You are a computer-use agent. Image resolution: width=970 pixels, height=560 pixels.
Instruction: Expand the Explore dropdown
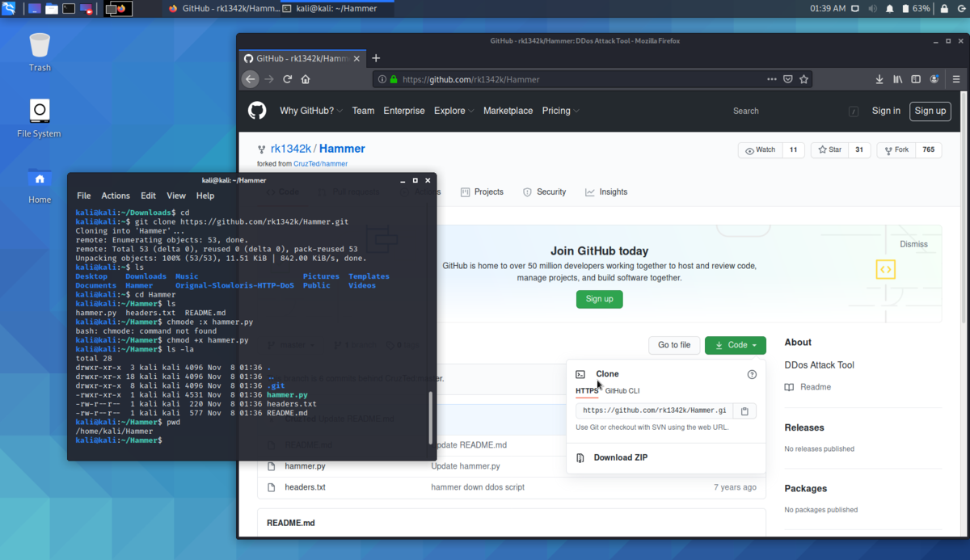(454, 111)
